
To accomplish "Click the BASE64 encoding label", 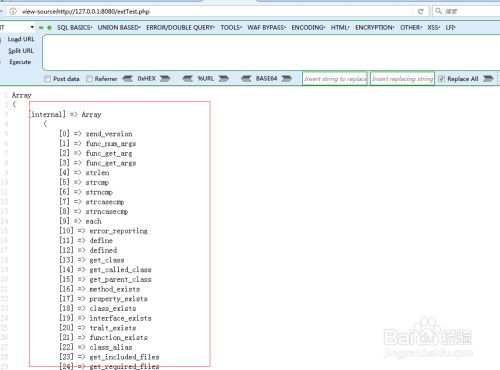I will pyautogui.click(x=266, y=79).
